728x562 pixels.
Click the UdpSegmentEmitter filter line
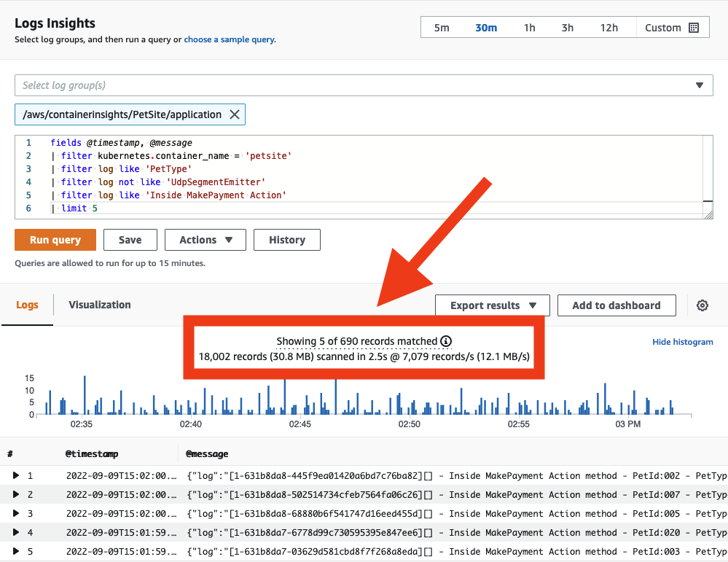158,182
